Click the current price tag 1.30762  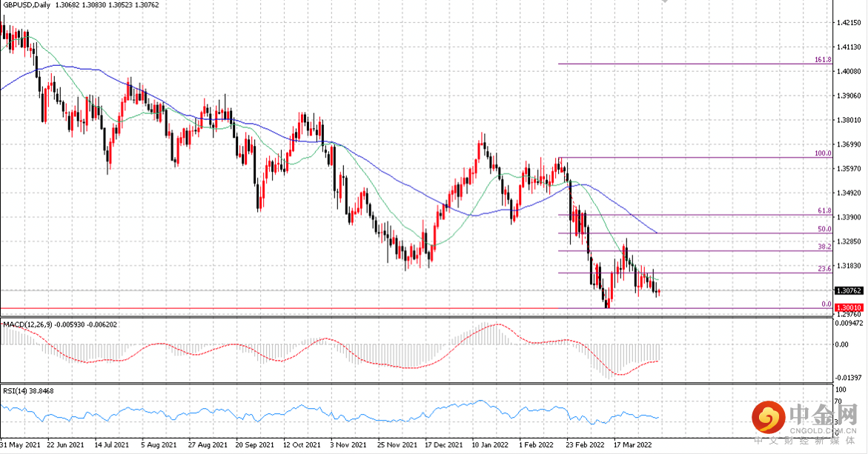[x=848, y=291]
